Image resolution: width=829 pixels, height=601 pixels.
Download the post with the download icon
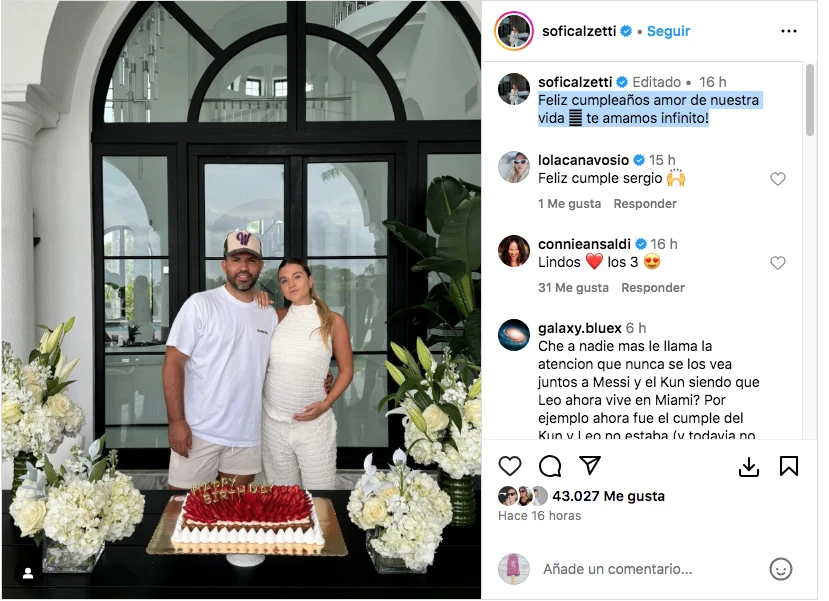click(x=749, y=466)
